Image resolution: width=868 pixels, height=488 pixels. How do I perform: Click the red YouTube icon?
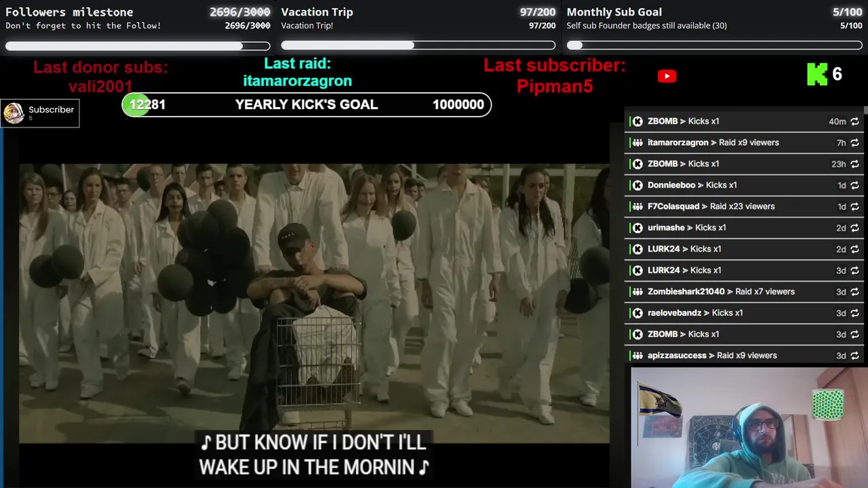point(667,76)
